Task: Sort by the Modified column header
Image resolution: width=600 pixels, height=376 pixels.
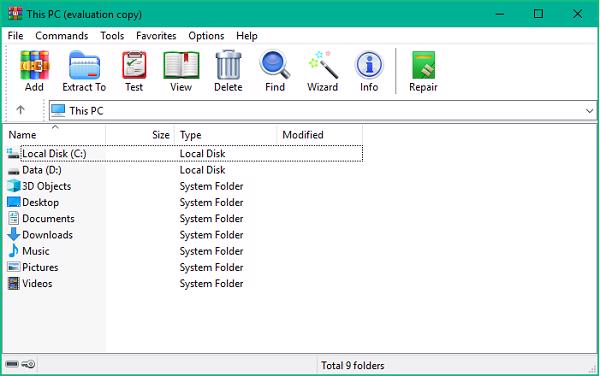Action: [320, 135]
